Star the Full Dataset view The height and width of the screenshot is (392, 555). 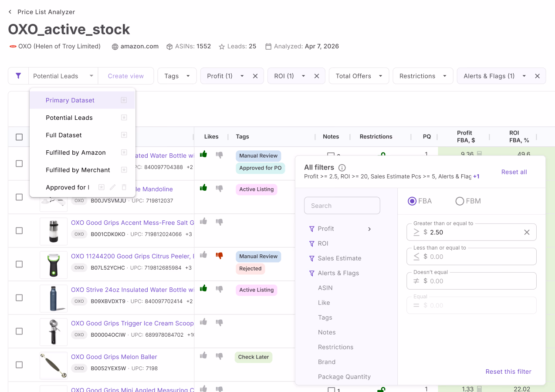pos(124,135)
